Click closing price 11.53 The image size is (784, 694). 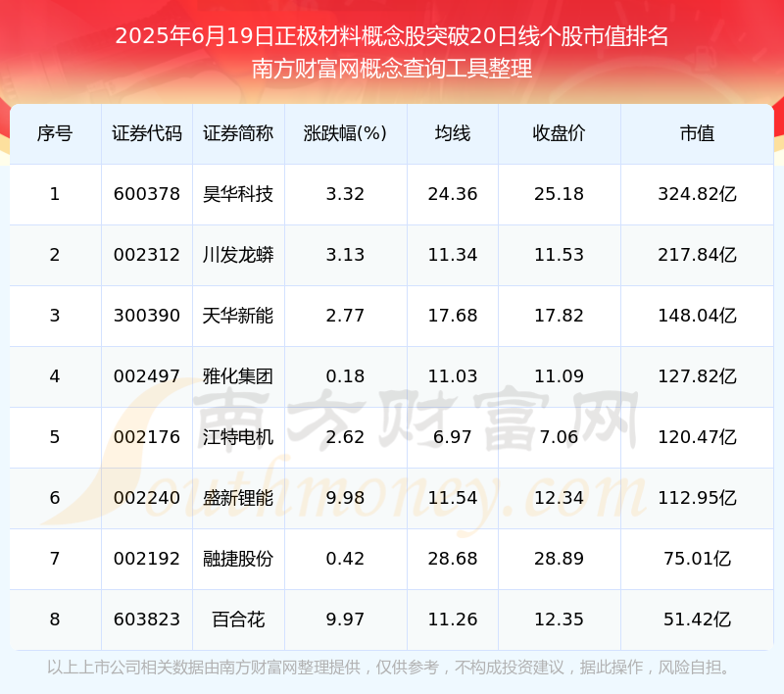click(559, 255)
